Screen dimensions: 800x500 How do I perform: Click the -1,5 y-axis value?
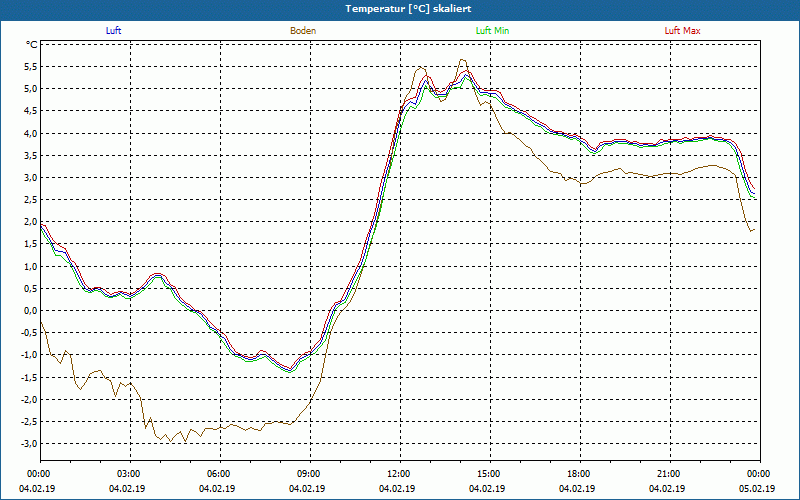pyautogui.click(x=28, y=378)
